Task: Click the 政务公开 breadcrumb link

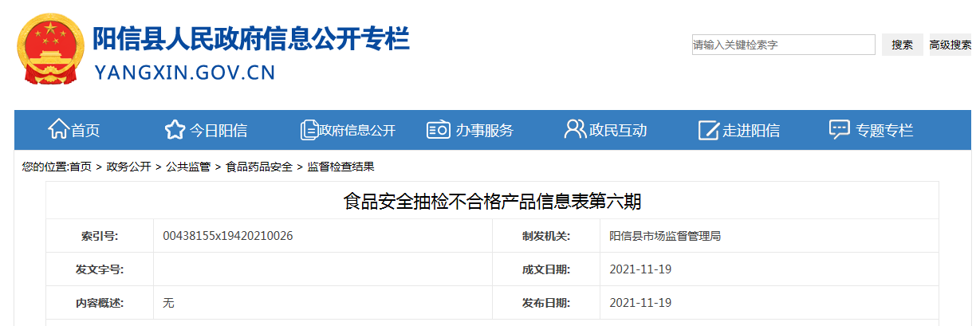Action: tap(128, 167)
